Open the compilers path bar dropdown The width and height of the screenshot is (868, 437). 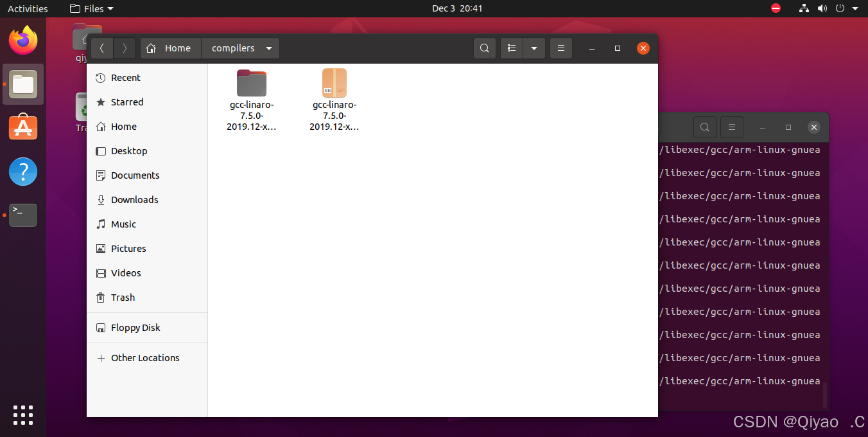point(269,48)
